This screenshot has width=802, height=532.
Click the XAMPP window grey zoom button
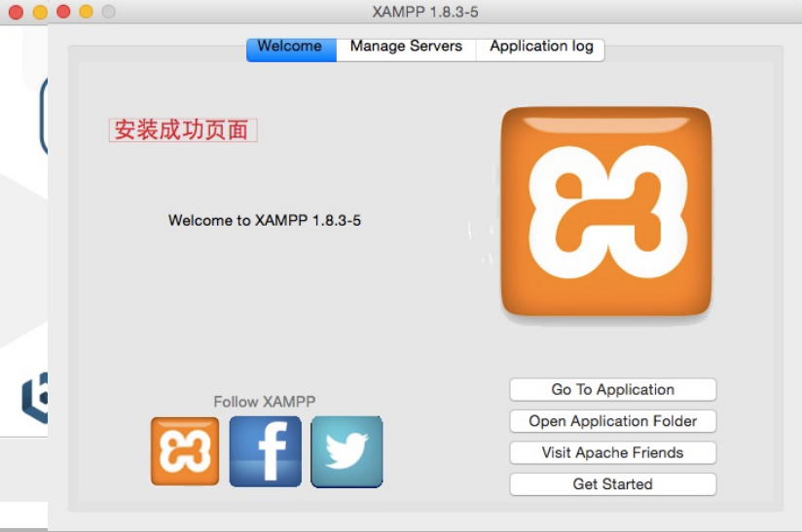click(x=108, y=12)
